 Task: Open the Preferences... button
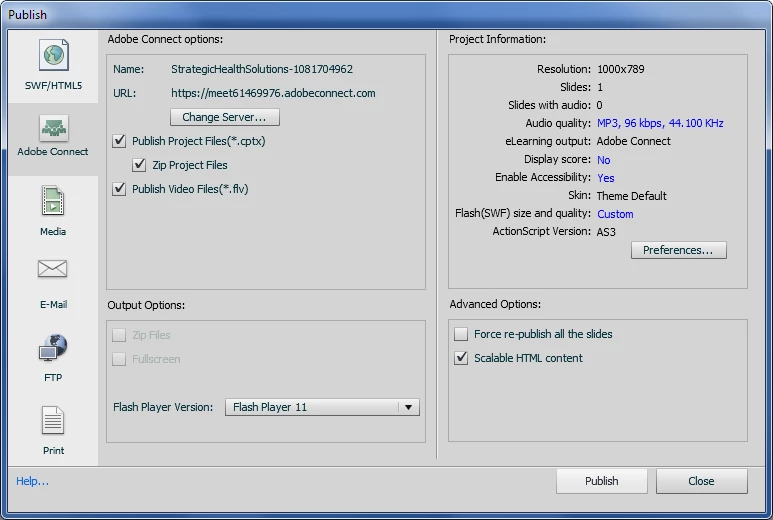[678, 250]
